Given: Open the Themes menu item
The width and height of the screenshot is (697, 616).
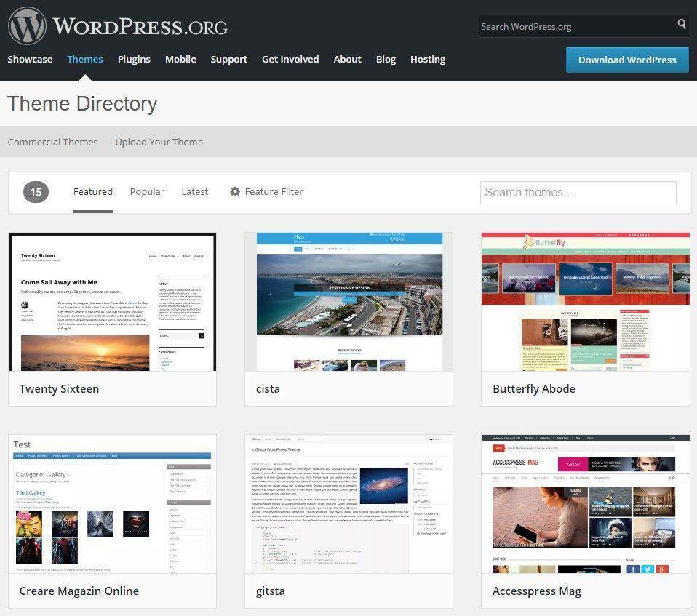Looking at the screenshot, I should tap(85, 60).
